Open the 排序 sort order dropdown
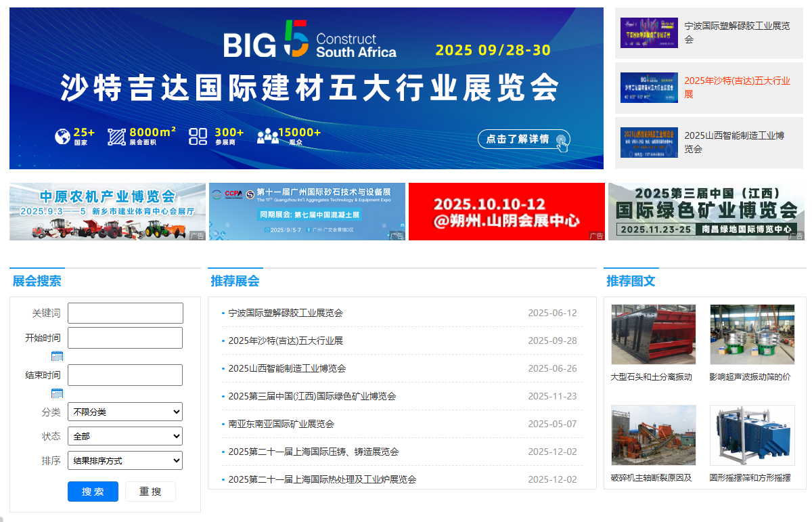This screenshot has height=522, width=812. pyautogui.click(x=125, y=460)
